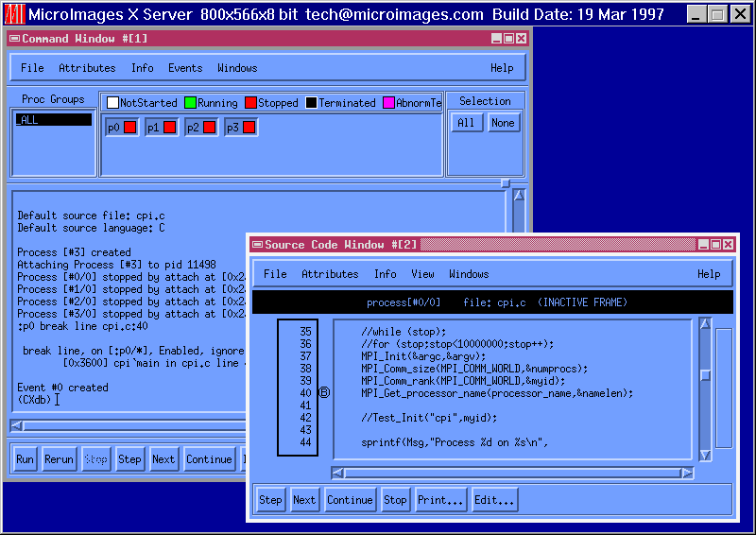The image size is (756, 535).
Task: Click the source code scroll down arrow
Action: (704, 456)
